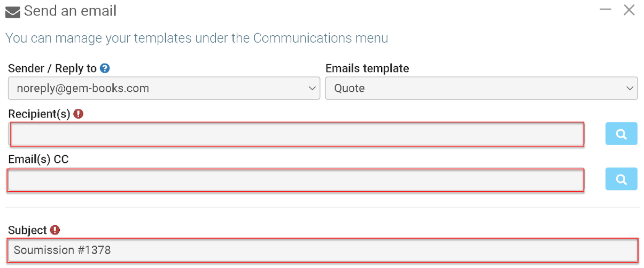
Task: Click the blue help icon beside Sender / Reply to
Action: click(105, 68)
